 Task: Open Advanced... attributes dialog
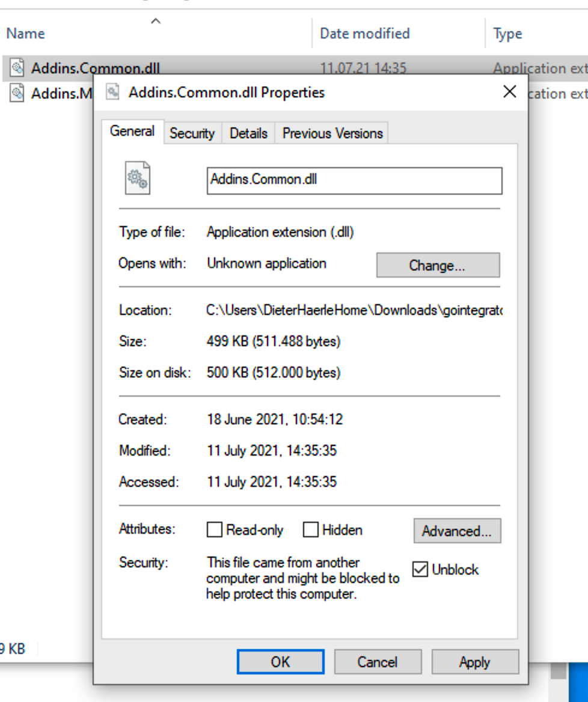(x=458, y=531)
